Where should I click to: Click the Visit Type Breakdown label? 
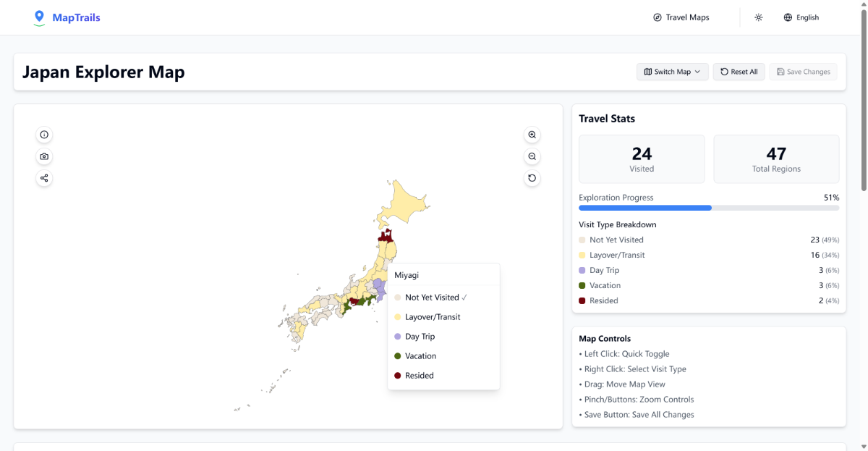click(x=618, y=224)
